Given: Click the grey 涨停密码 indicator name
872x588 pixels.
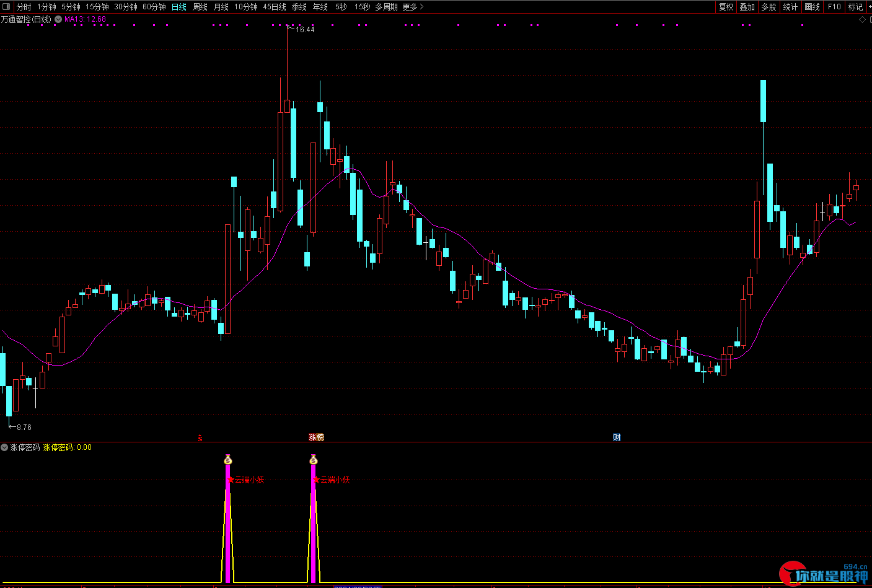Looking at the screenshot, I should tap(25, 447).
